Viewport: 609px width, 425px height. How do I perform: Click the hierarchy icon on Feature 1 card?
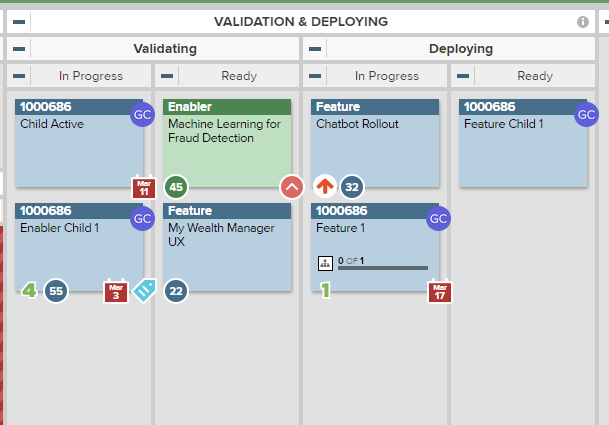325,263
